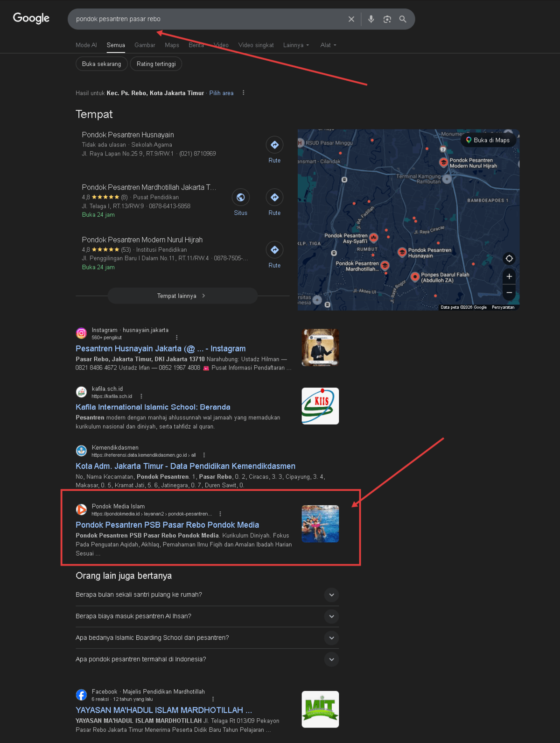Get route to Pondok Pesantren Husnayain
The image size is (560, 743).
(274, 150)
